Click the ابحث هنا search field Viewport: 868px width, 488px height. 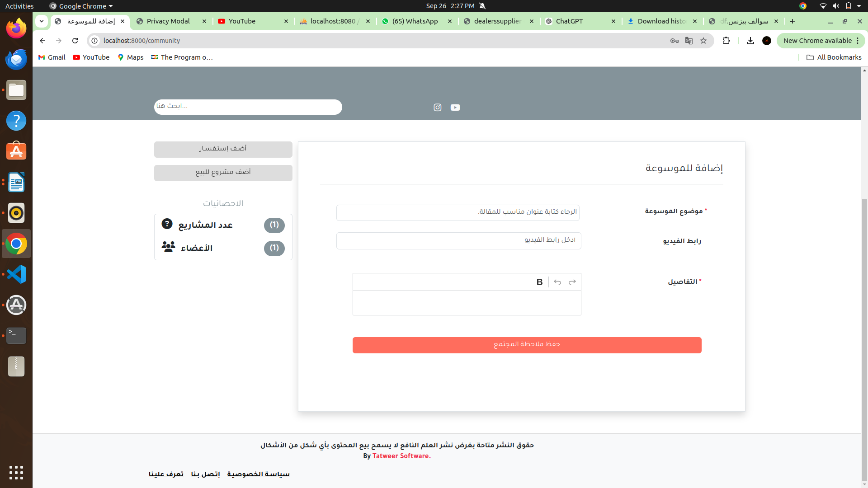tap(248, 107)
